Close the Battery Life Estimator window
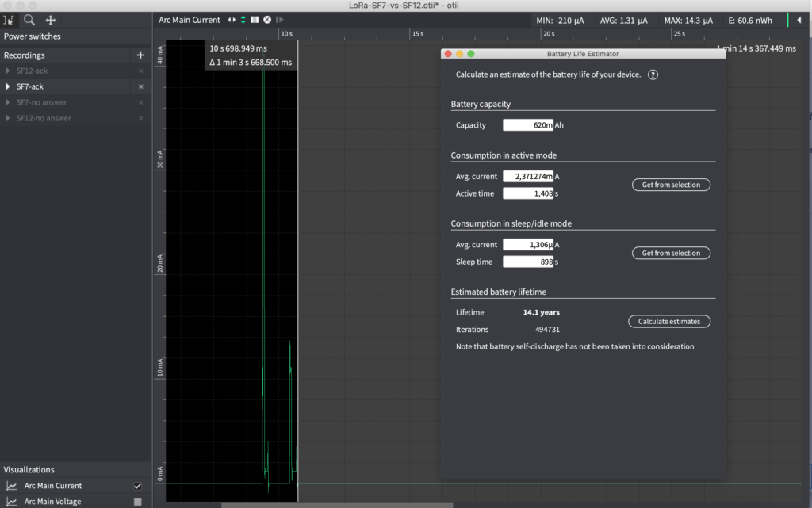Image resolution: width=812 pixels, height=508 pixels. point(448,54)
